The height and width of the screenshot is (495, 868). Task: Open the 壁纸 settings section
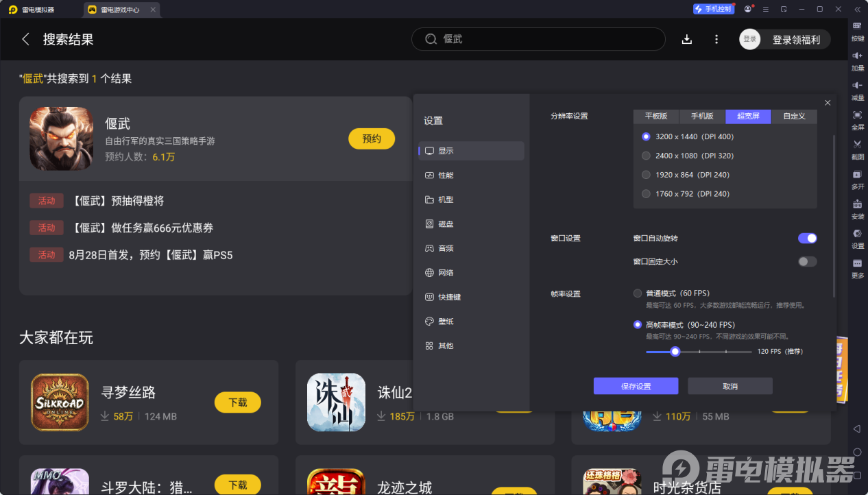[x=471, y=322]
